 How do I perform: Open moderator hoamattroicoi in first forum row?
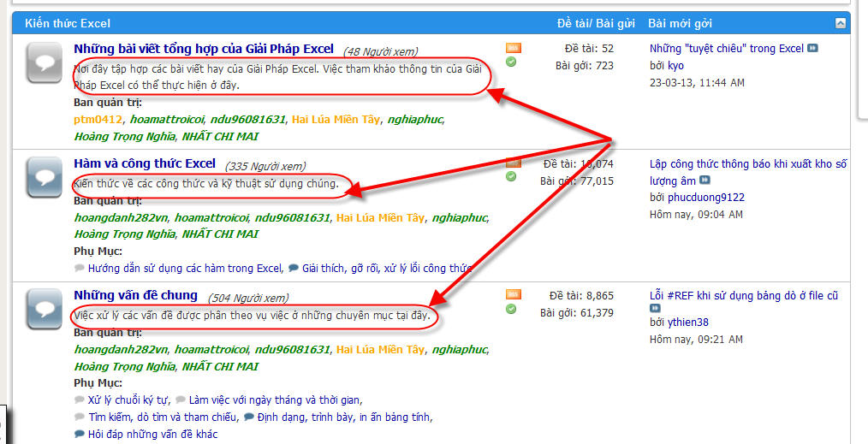[x=167, y=120]
